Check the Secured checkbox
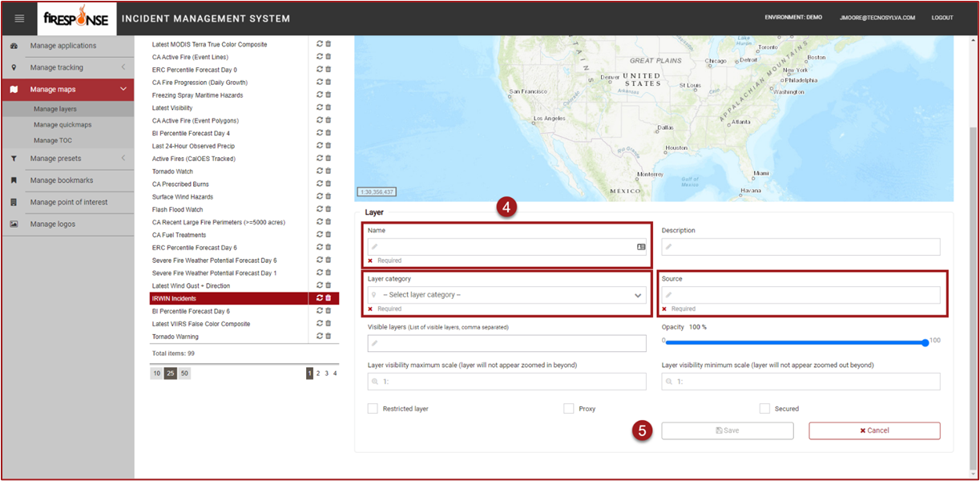The height and width of the screenshot is (481, 980). 764,409
